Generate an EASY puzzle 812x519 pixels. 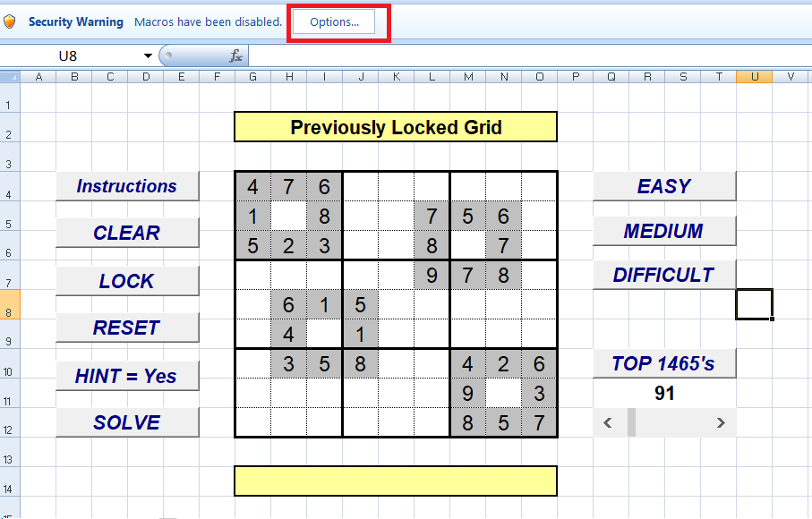663,185
